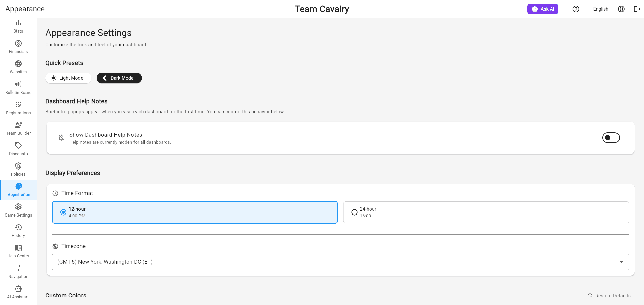Open Websites globe icon in sidebar

(x=18, y=64)
